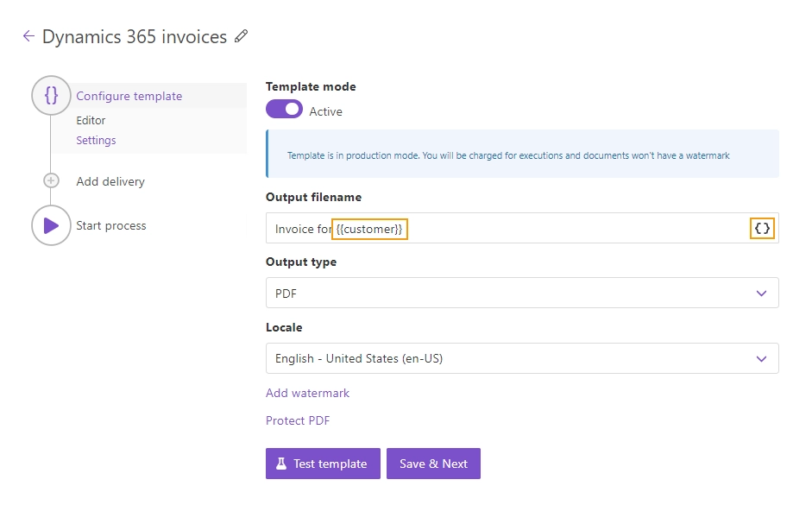812x505 pixels.
Task: Click the play icon for Start process
Action: [x=51, y=225]
